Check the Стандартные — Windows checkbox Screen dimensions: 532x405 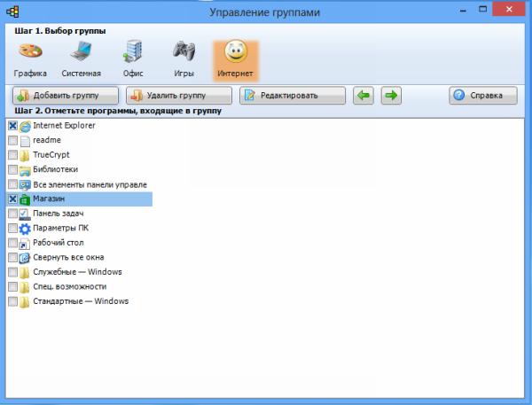12,301
